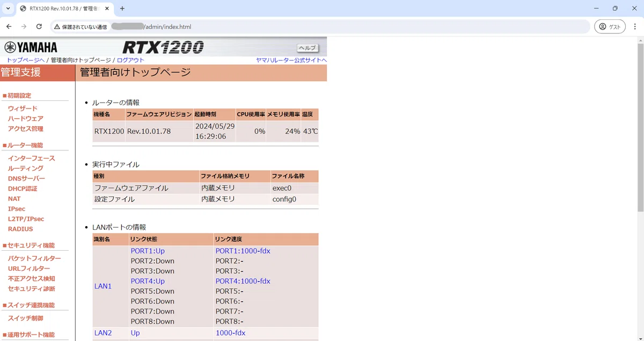The width and height of the screenshot is (644, 341).
Task: Open アクセス管理 in the sidebar
Action: (26, 129)
